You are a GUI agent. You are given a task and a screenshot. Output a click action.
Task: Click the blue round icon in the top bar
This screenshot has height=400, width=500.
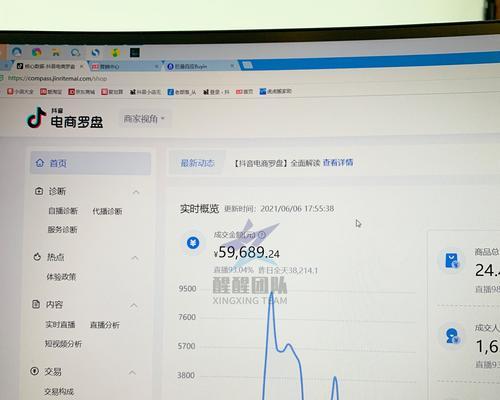pyautogui.click(x=17, y=52)
